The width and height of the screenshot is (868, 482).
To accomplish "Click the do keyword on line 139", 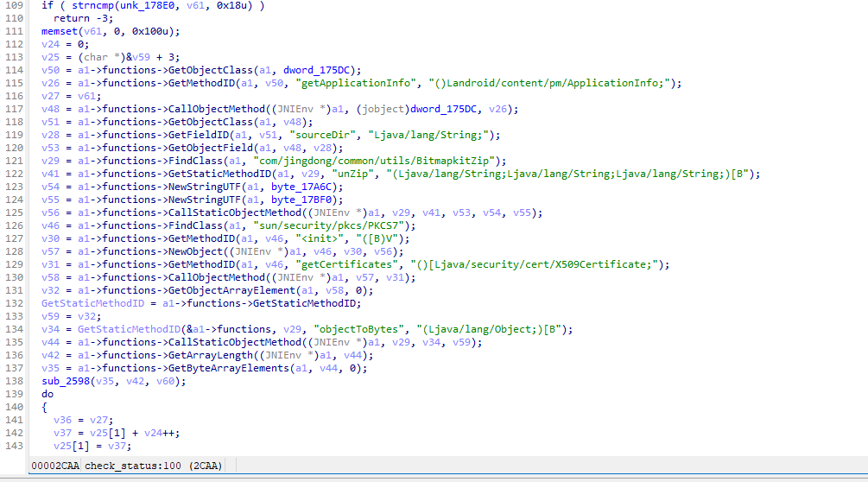I will click(48, 394).
